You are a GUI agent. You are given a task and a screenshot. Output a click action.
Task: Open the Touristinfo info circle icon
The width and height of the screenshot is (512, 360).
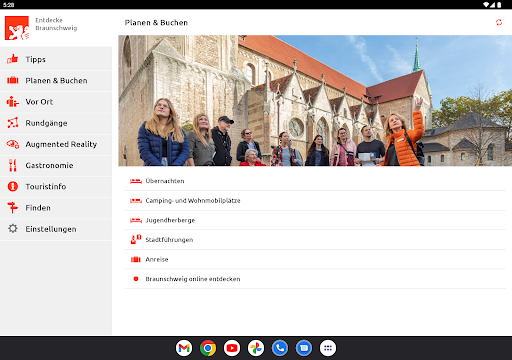(x=13, y=186)
